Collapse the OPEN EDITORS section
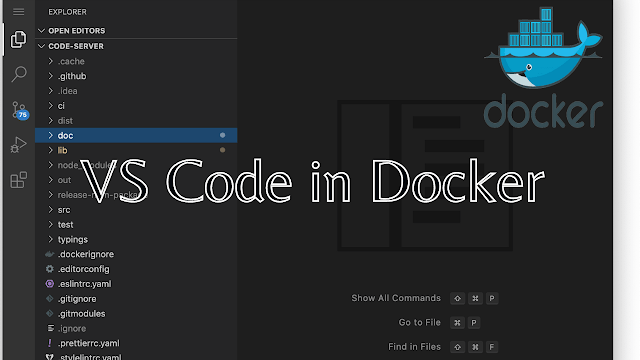The width and height of the screenshot is (640, 360). (x=41, y=31)
